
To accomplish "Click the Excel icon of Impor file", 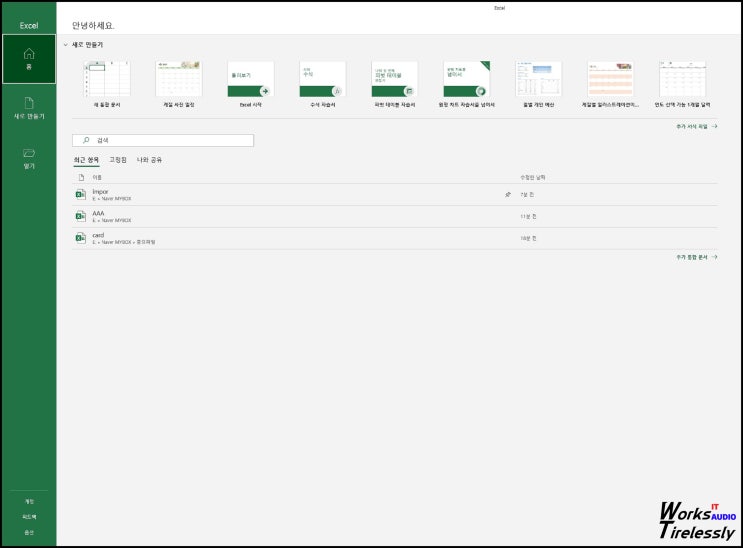I will [81, 194].
